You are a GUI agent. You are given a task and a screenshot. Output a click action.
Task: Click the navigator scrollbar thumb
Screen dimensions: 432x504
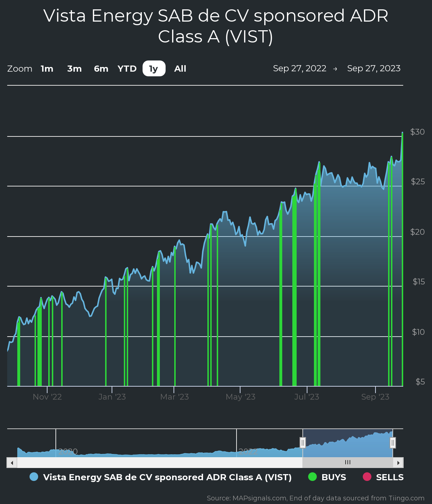pos(348,463)
